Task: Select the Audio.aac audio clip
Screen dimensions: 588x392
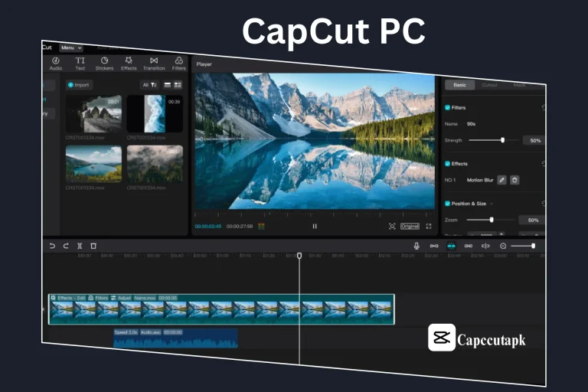Action: [x=175, y=338]
